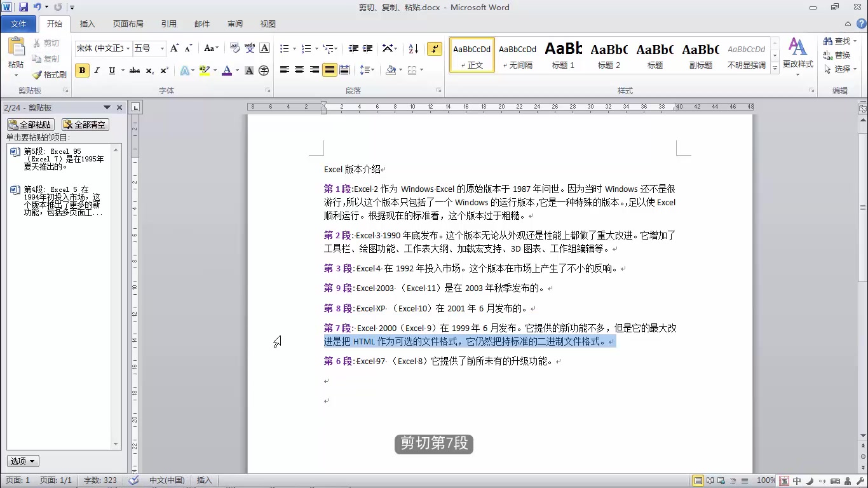Expand the bullets list dropdown
This screenshot has width=868, height=488.
tap(293, 48)
